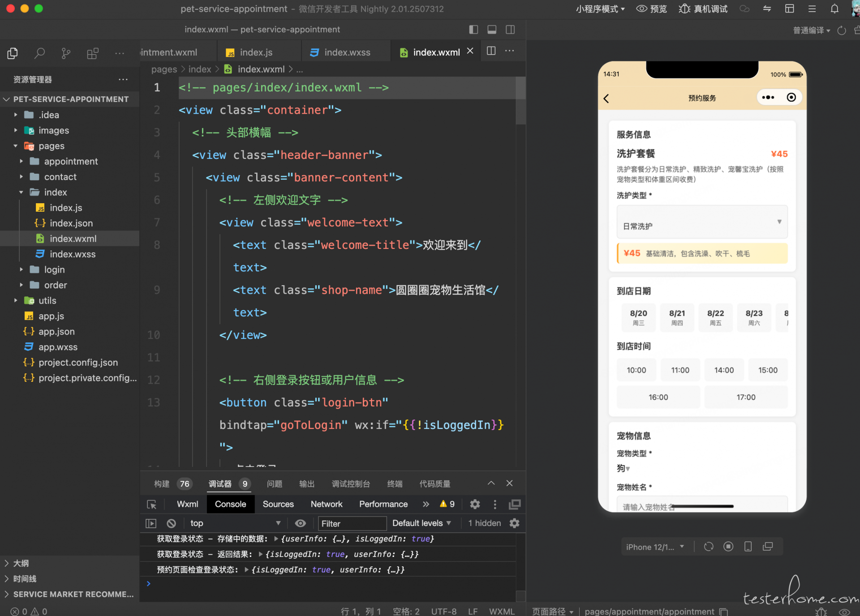Viewport: 860px width, 616px height.
Task: Select the 17:00 time slot
Action: tap(746, 397)
